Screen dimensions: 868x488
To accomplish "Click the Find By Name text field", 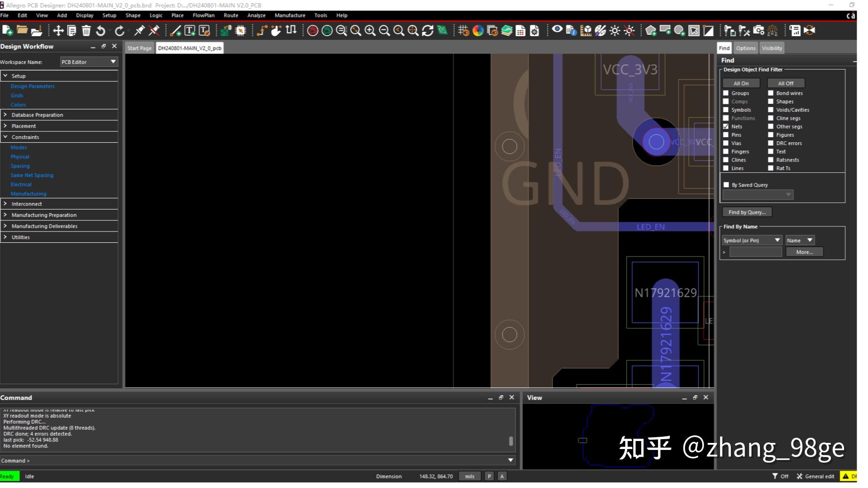I will coord(755,252).
